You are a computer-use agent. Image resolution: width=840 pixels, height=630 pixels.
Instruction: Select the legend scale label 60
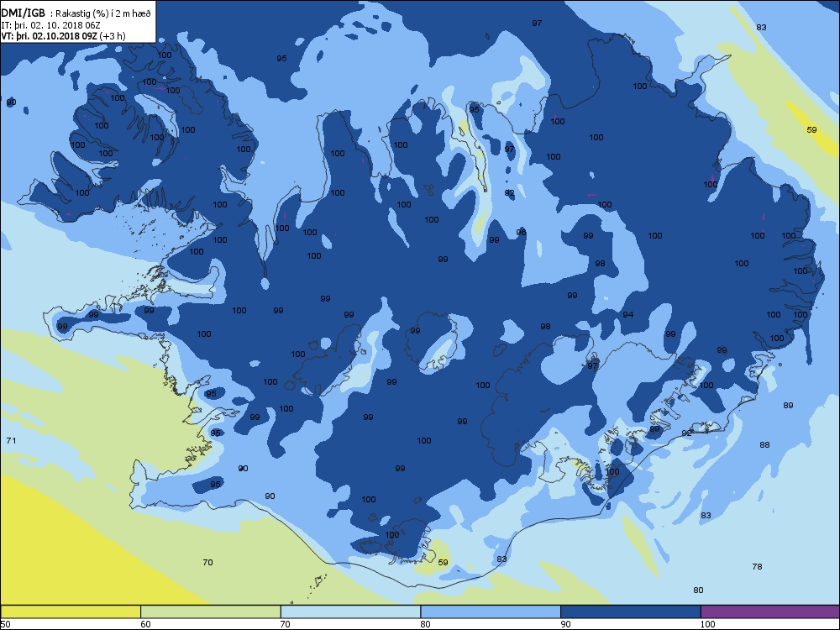[145, 624]
